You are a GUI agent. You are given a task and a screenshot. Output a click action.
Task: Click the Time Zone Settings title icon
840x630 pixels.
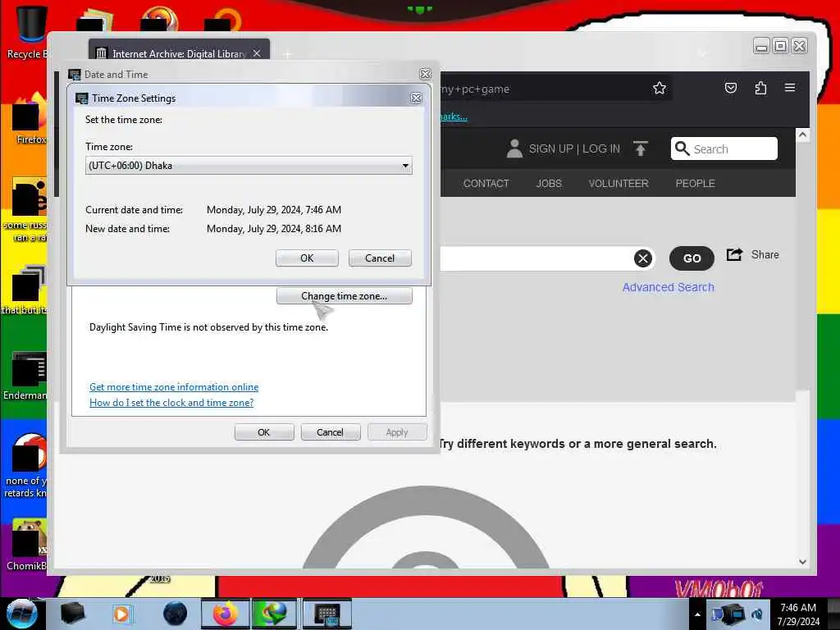[81, 98]
